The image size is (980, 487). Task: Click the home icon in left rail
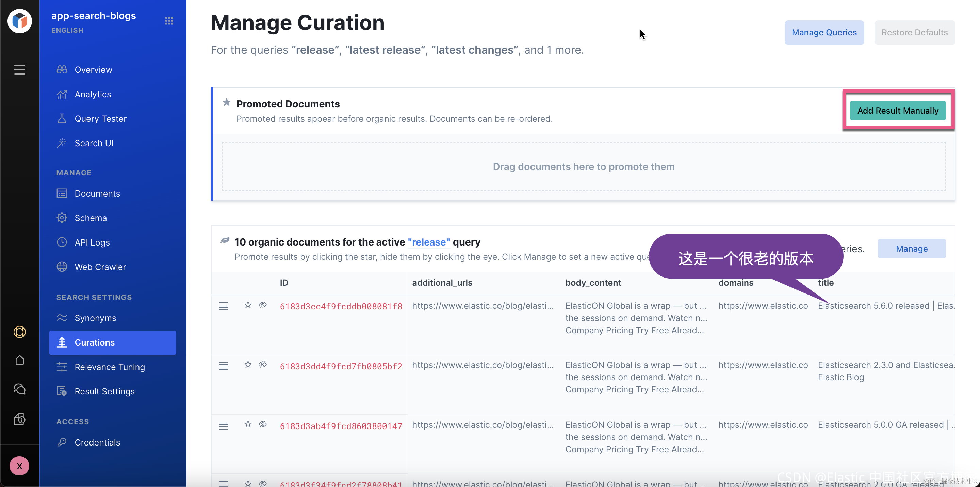19,360
